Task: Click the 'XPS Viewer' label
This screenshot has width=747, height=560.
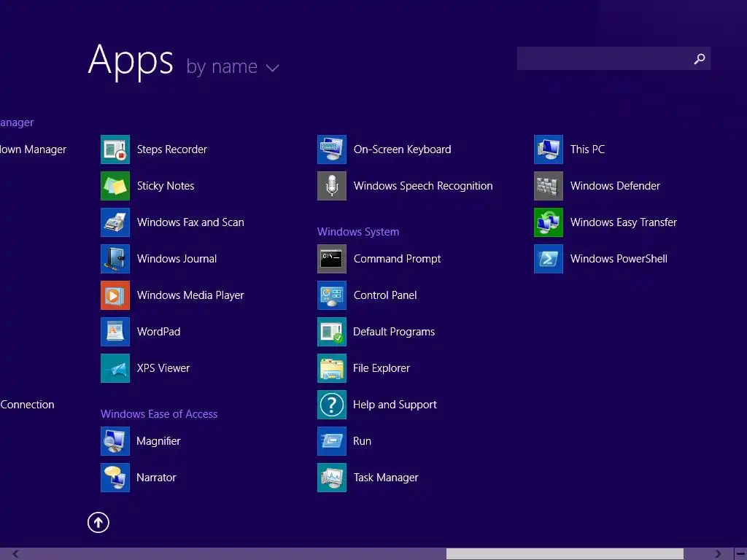Action: [163, 368]
